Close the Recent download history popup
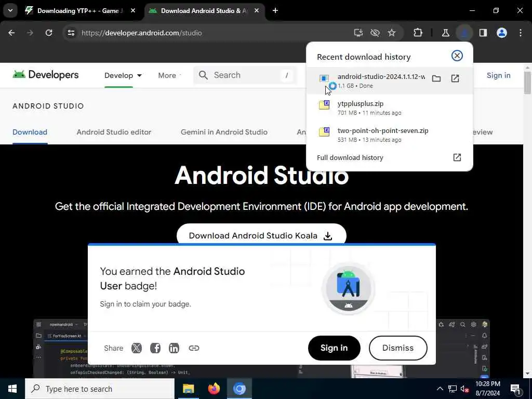The image size is (532, 399). tap(457, 56)
